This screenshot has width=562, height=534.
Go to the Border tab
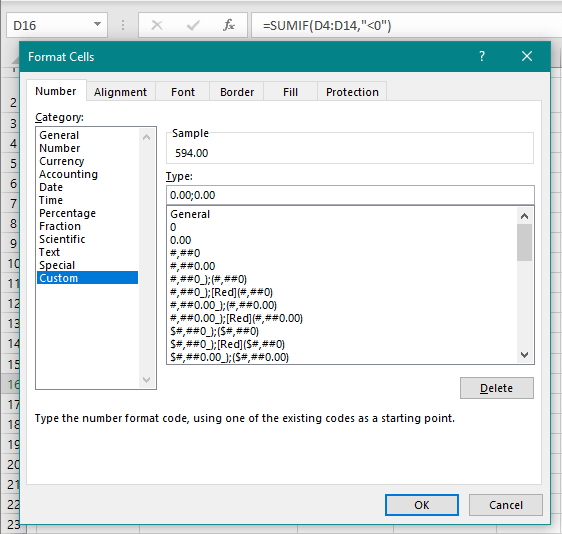(237, 92)
